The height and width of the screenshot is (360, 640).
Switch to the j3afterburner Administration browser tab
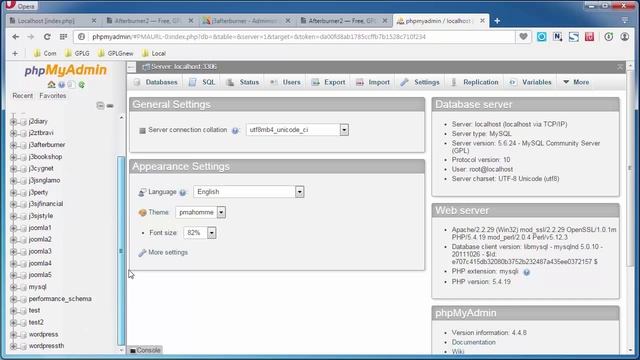pyautogui.click(x=247, y=21)
